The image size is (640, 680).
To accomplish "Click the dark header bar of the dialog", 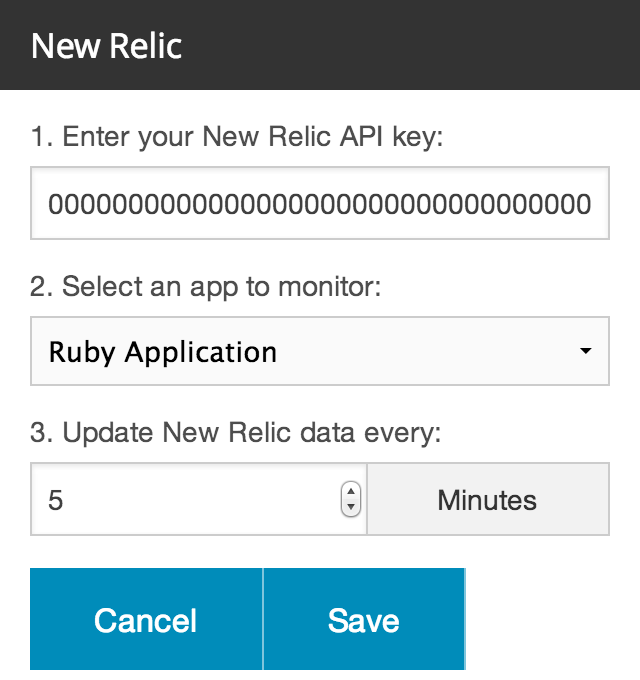I will tap(320, 45).
